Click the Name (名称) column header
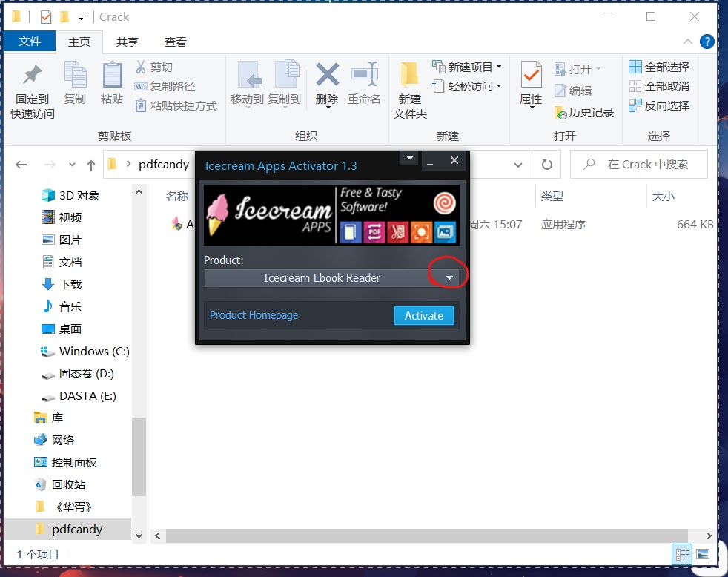Viewport: 728px width, 577px height. (x=177, y=196)
